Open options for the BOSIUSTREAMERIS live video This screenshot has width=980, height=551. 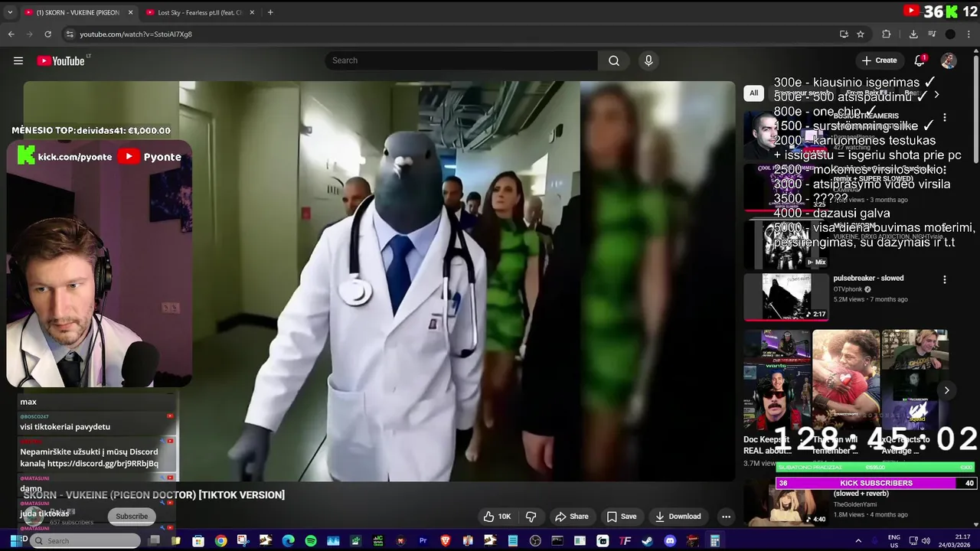944,118
